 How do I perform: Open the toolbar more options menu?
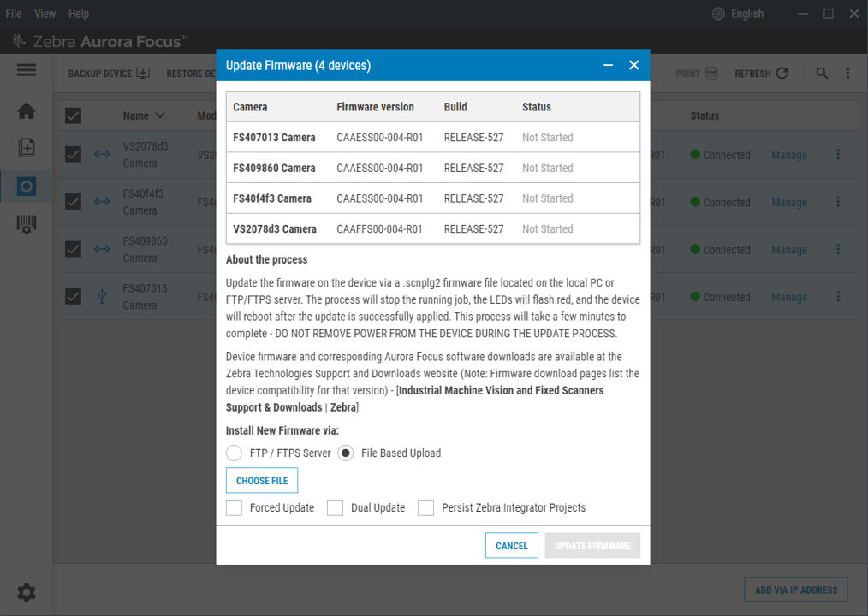tap(847, 73)
